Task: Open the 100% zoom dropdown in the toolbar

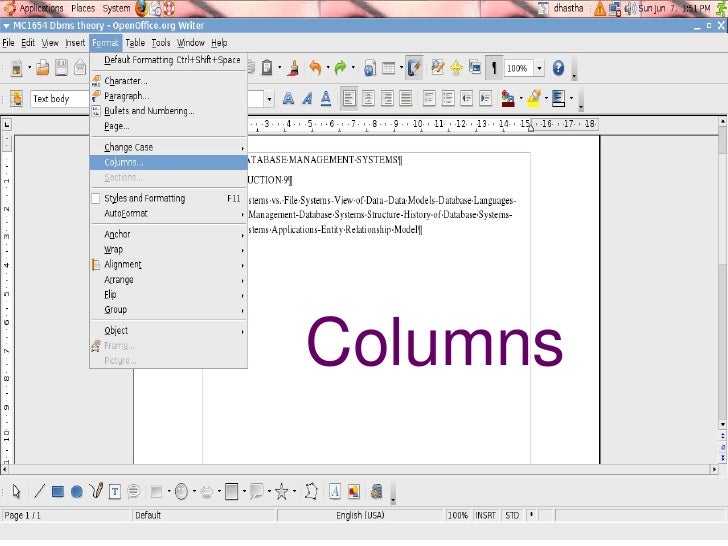Action: pos(540,68)
